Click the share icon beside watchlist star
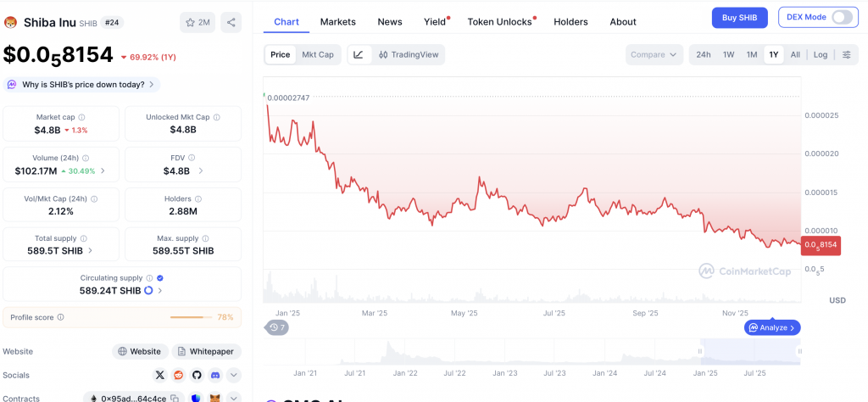The height and width of the screenshot is (402, 868). [x=231, y=22]
